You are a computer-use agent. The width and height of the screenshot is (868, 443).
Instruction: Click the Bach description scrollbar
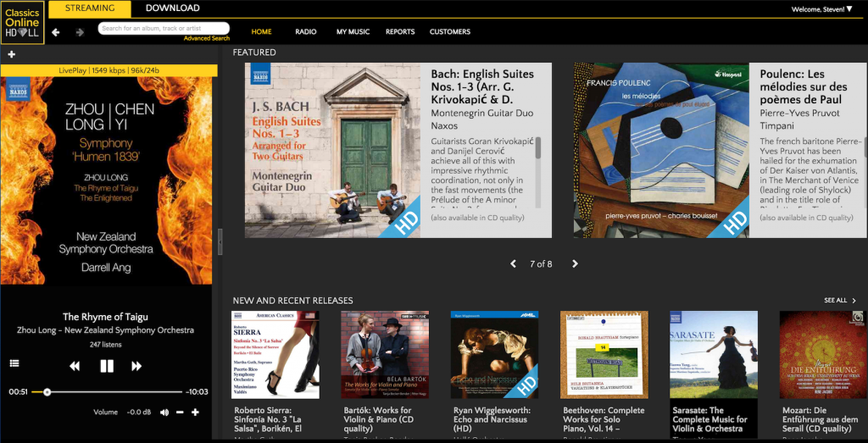click(x=538, y=147)
